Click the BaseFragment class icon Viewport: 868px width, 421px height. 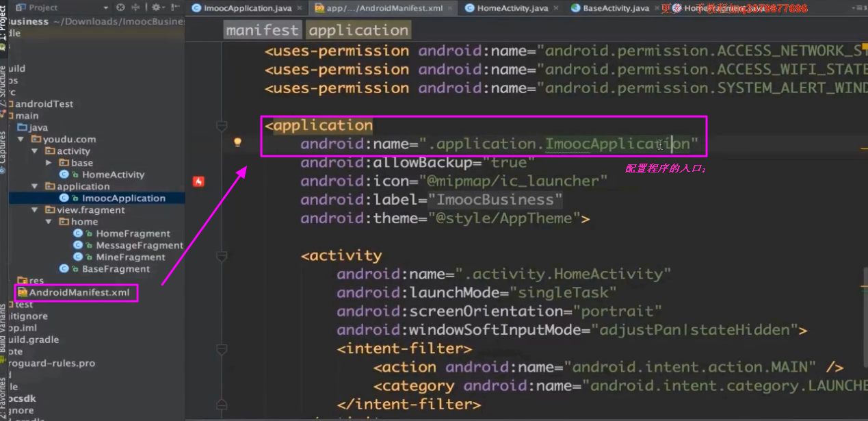point(64,269)
